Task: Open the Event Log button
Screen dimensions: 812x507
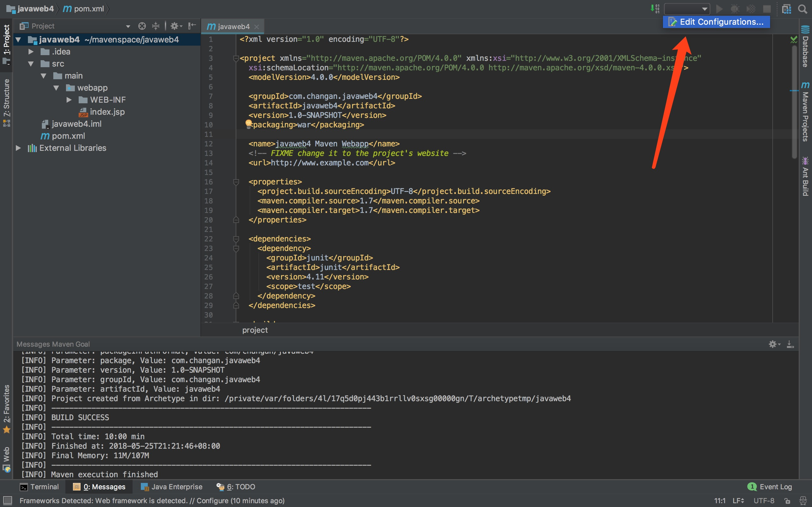Action: 770,486
